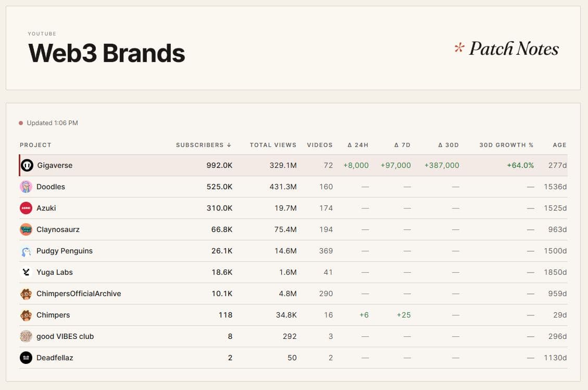Click the Updated 1:06 PM timestamp

53,123
